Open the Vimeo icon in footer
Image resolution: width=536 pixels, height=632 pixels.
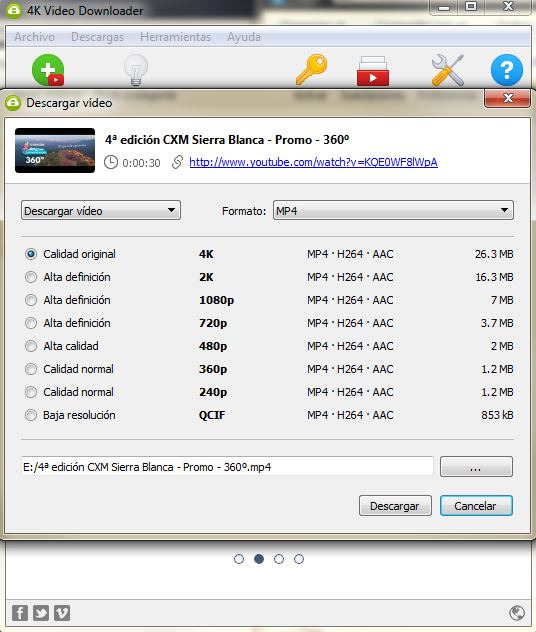(x=62, y=613)
